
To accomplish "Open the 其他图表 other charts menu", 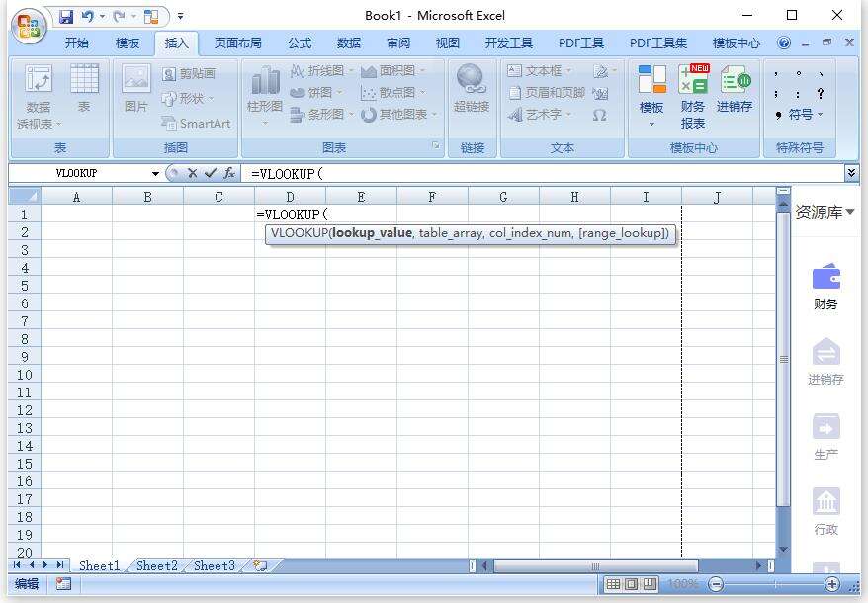I will 399,115.
